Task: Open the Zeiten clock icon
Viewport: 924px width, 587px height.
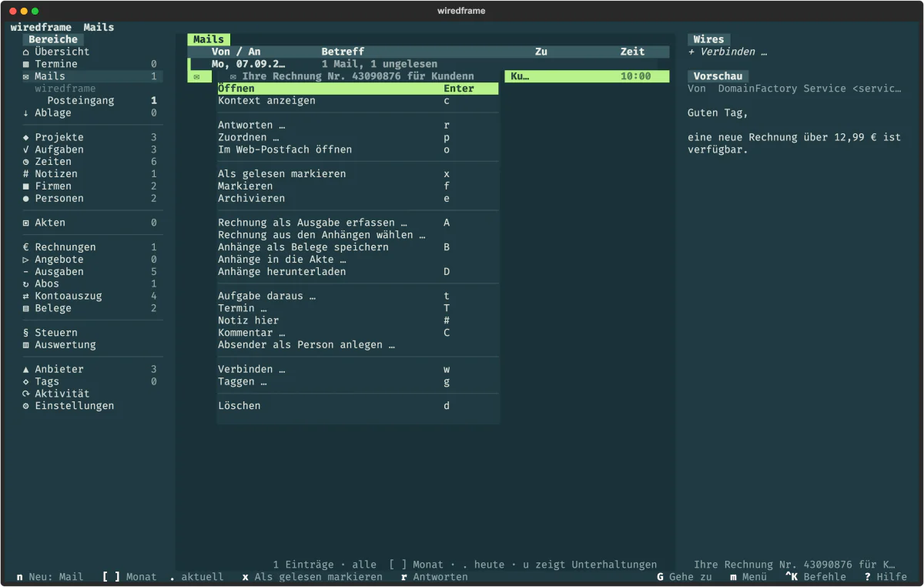Action: 25,162
